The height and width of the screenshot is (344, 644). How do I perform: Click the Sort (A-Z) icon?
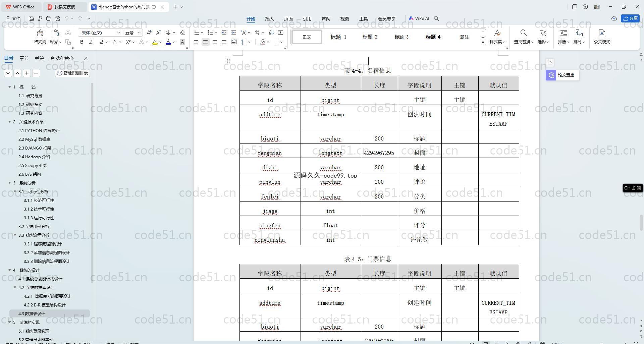pos(271,33)
